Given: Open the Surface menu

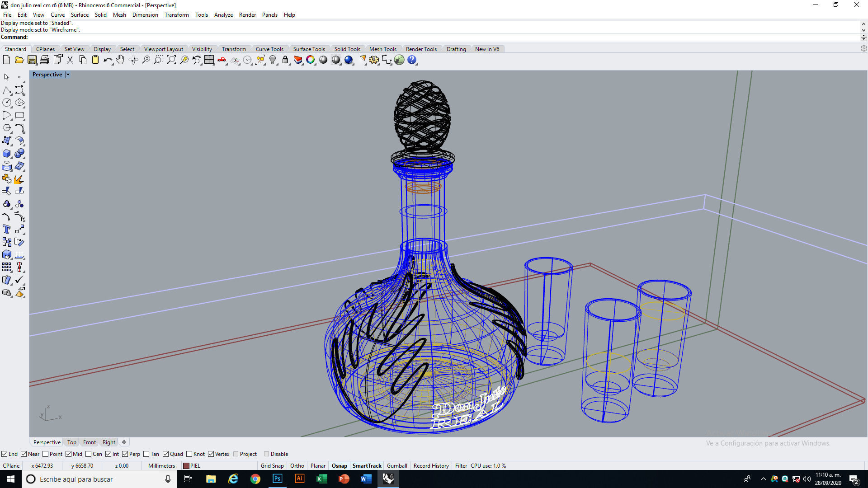Looking at the screenshot, I should coord(80,15).
